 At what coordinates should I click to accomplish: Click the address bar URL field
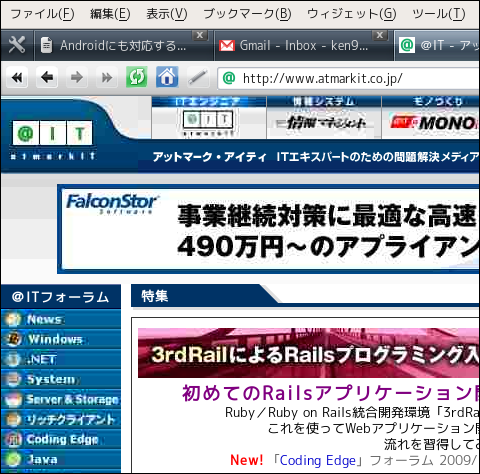349,79
